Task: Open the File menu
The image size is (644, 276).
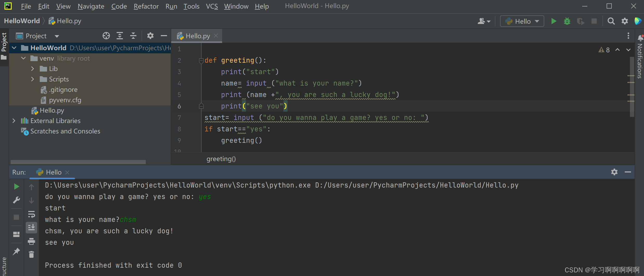Action: pyautogui.click(x=26, y=6)
